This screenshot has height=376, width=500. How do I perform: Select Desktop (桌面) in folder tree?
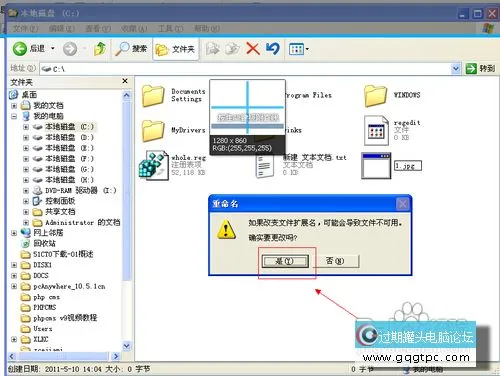click(29, 95)
